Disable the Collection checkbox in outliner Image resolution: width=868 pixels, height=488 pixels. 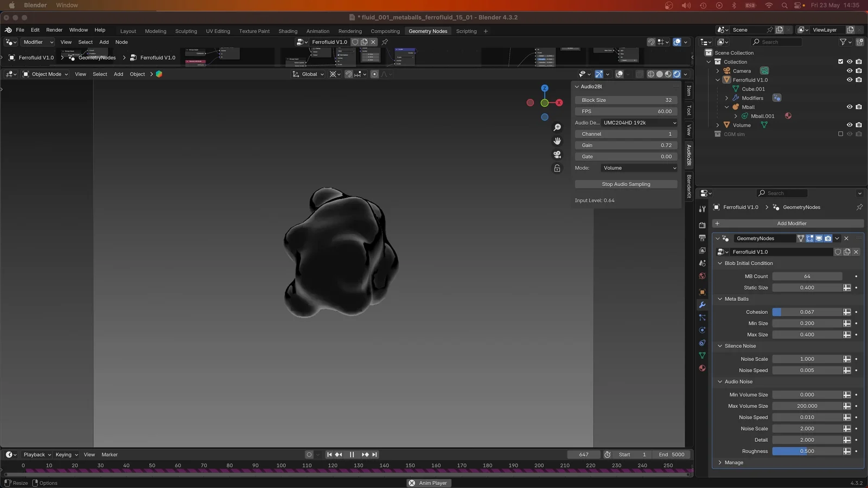pyautogui.click(x=841, y=62)
